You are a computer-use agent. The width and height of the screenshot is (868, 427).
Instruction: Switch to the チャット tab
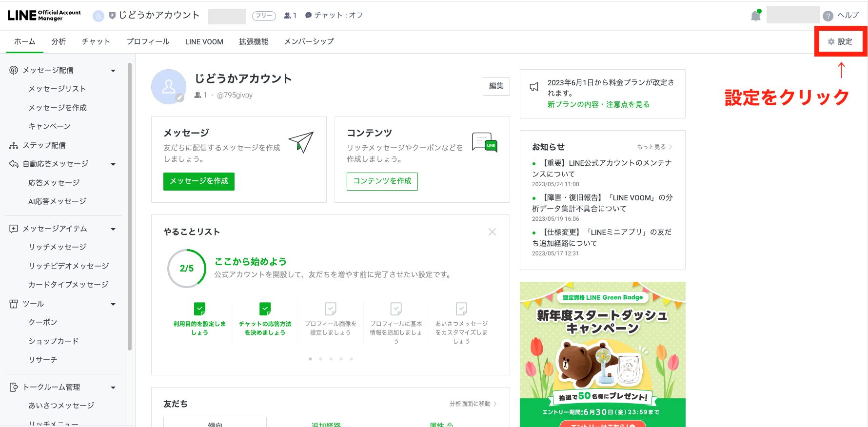click(96, 41)
